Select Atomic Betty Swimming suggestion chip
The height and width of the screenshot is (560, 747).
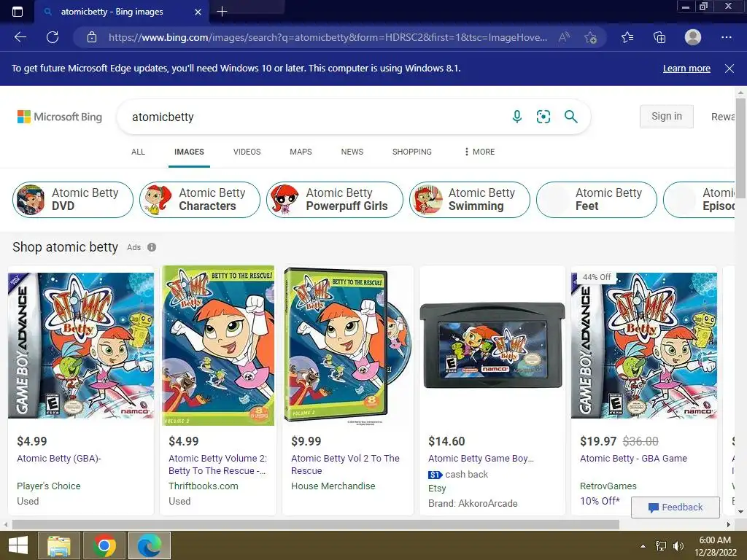(470, 200)
